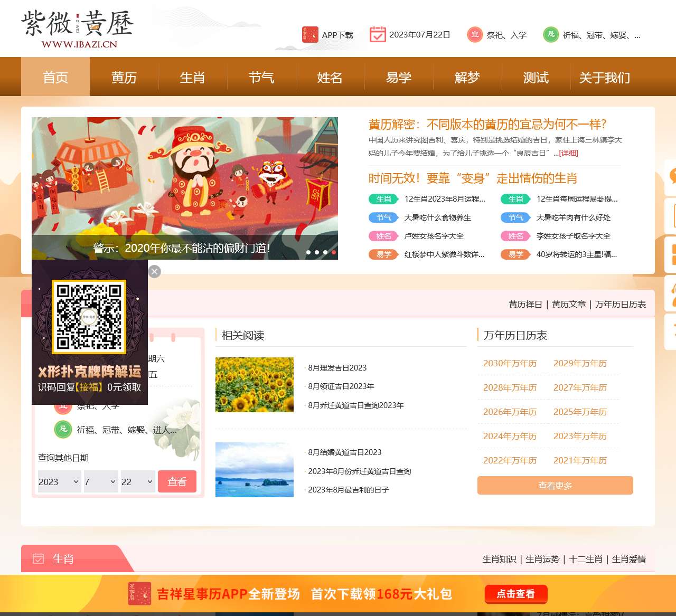The height and width of the screenshot is (616, 676).
Task: Open the 2023年万年历 link
Action: click(580, 436)
